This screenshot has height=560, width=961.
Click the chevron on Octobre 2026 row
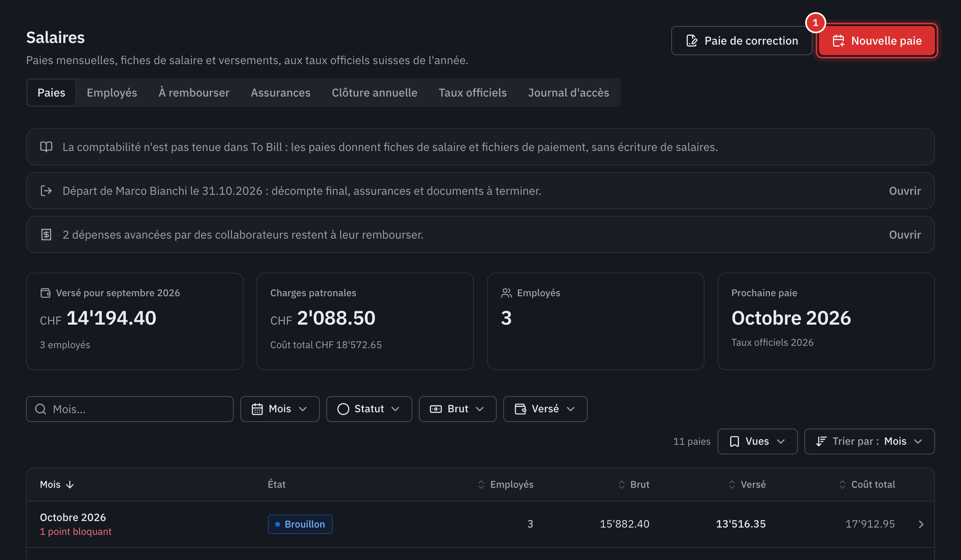pos(921,524)
